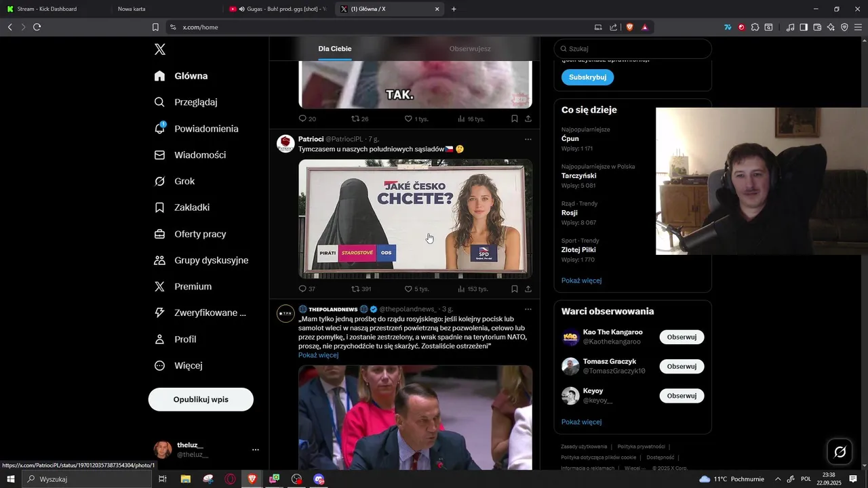Expand THEPOLANDNEWS post with Pokaż więcej
This screenshot has width=868, height=488.
[x=318, y=355]
